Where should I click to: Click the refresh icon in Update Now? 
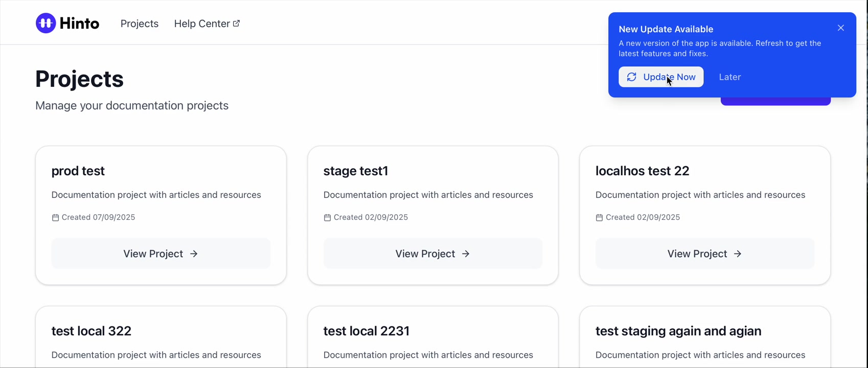click(632, 77)
